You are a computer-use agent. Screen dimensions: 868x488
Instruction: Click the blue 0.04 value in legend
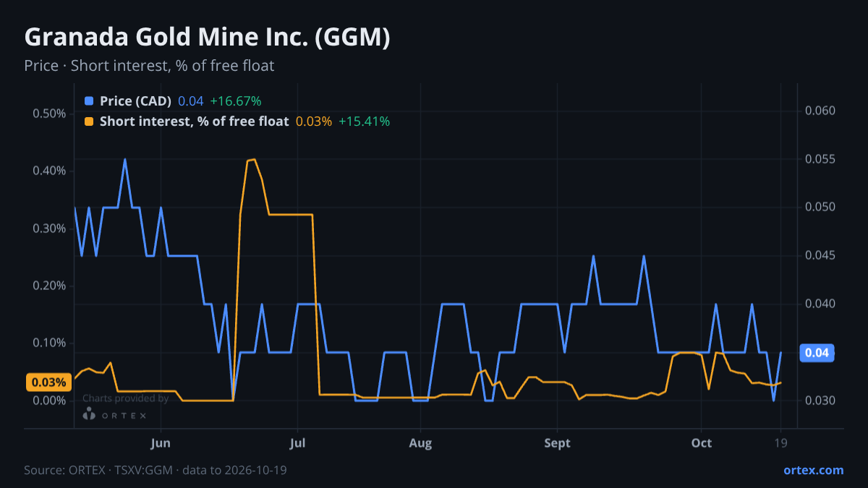[x=191, y=101]
